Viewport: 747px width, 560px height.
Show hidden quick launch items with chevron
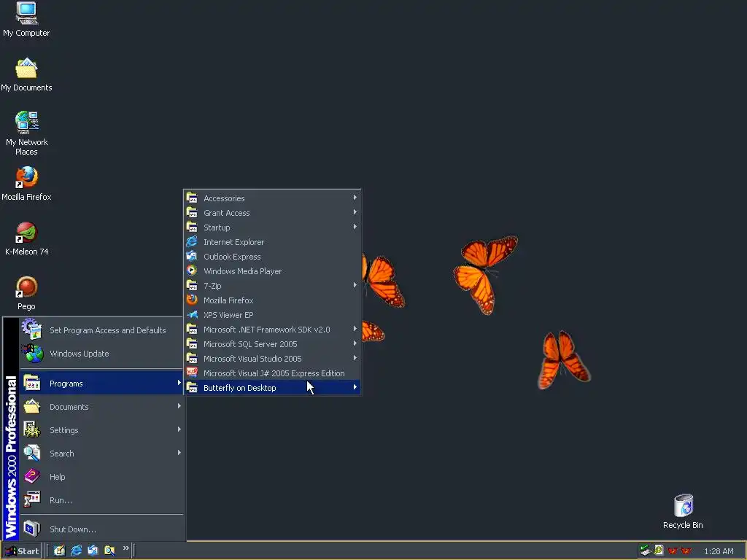[125, 548]
